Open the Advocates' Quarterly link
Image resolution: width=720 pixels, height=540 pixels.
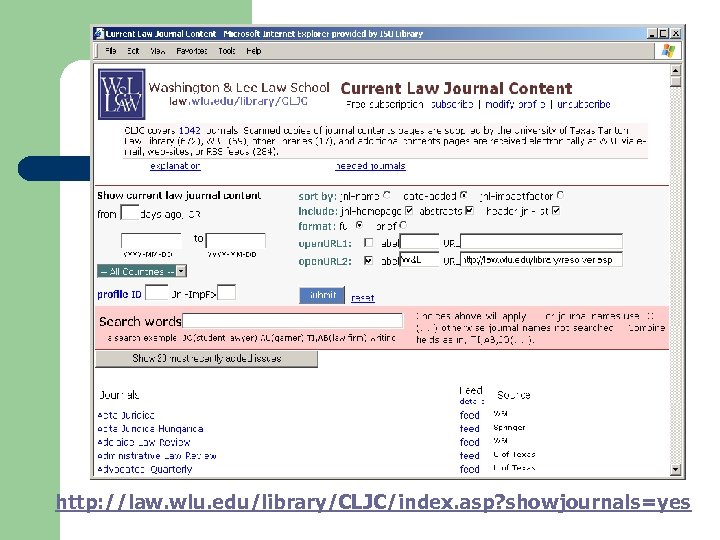pos(145,469)
